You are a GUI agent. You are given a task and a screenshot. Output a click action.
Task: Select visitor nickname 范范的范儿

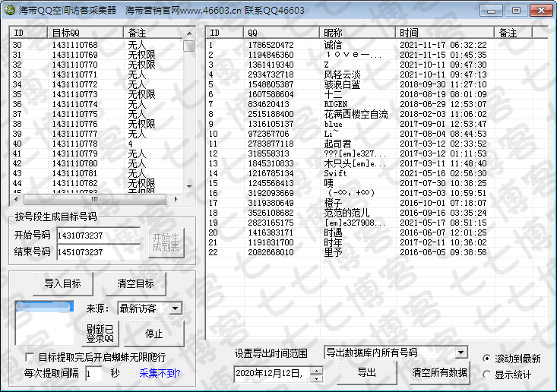[x=347, y=213]
